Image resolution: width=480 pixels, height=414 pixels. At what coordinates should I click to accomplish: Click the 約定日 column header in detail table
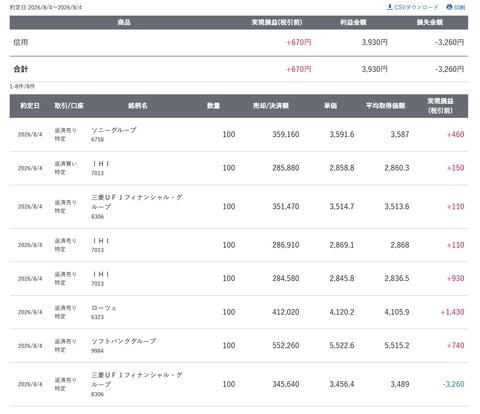(x=30, y=106)
